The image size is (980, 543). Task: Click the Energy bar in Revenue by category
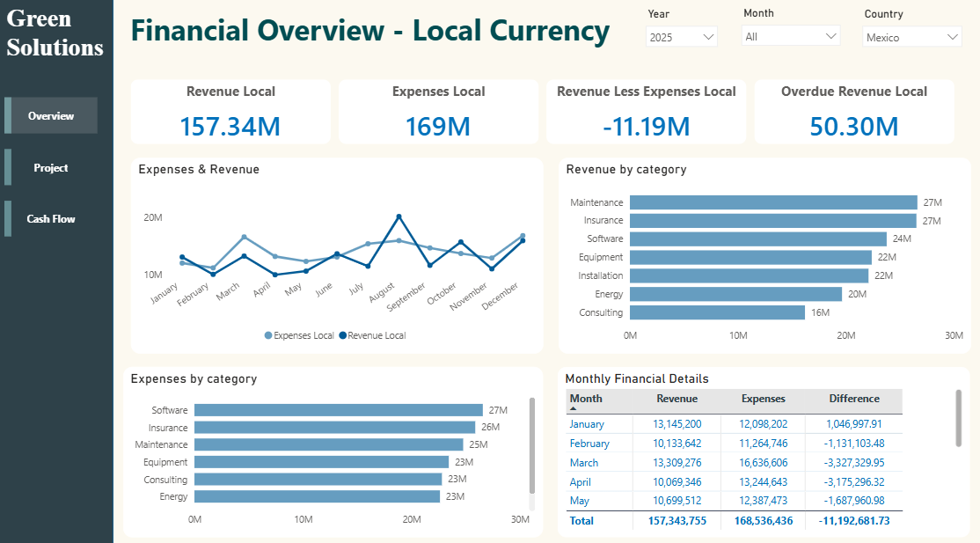pos(735,294)
